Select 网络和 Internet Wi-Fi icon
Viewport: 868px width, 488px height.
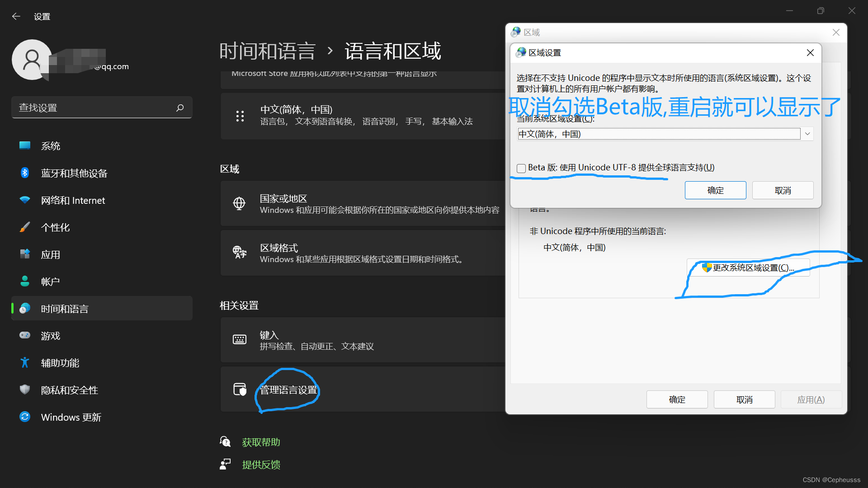click(x=25, y=200)
